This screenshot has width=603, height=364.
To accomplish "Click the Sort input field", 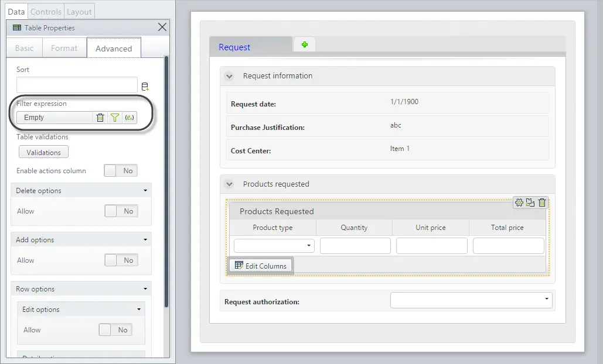I will (77, 85).
